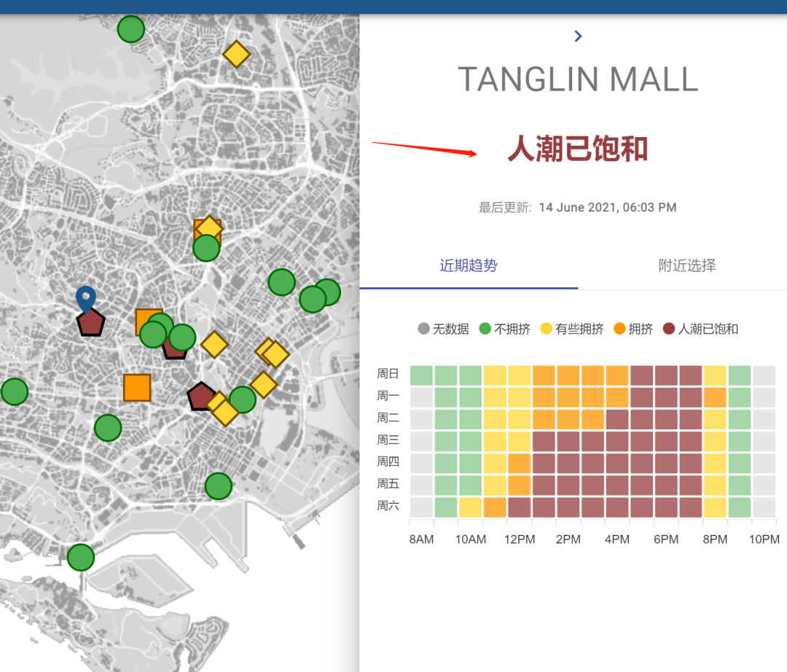The width and height of the screenshot is (787, 672).
Task: Select the single green circle left of the overlapping green pair
Action: click(281, 282)
